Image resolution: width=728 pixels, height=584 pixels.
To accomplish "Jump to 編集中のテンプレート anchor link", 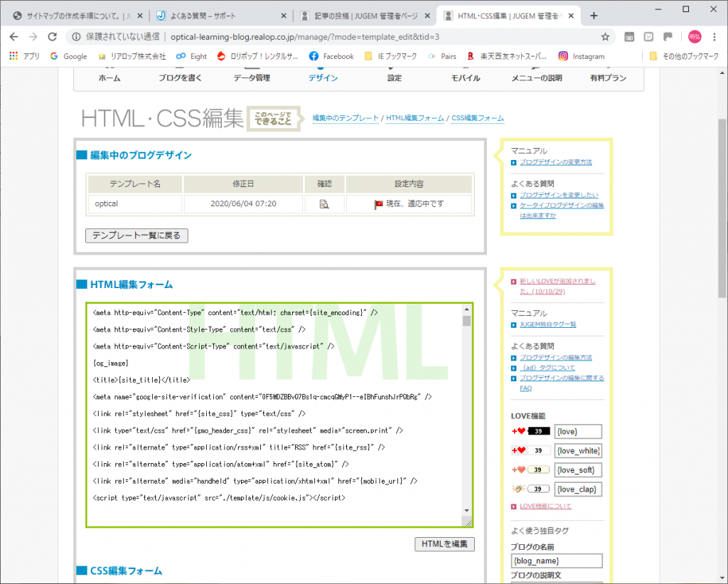I will [346, 118].
